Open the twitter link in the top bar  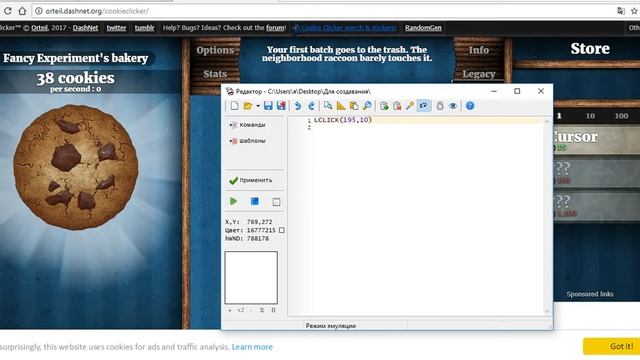116,28
